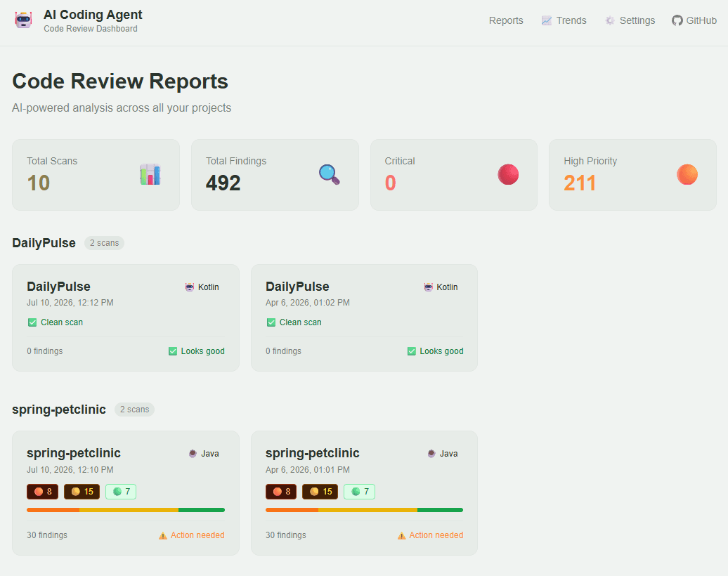Click the Total Findings magnifier icon
Screen dimensions: 728x576
329,174
